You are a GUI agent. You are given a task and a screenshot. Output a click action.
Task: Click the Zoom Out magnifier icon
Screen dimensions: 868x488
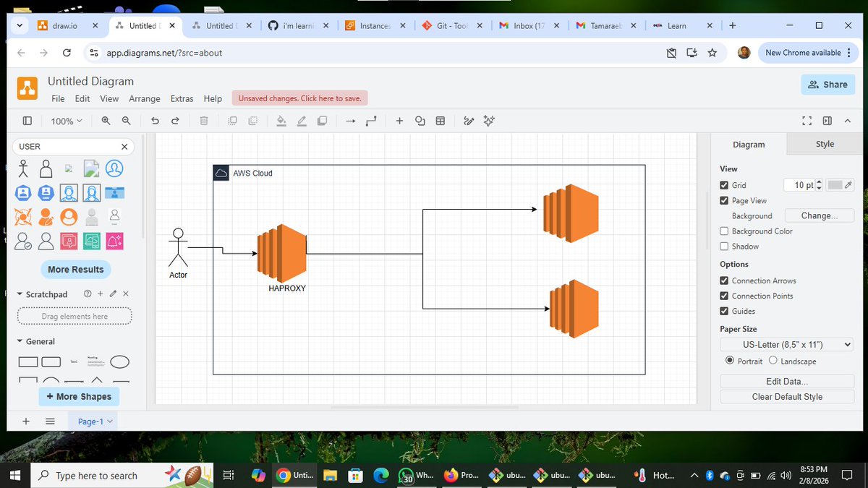[x=127, y=121]
